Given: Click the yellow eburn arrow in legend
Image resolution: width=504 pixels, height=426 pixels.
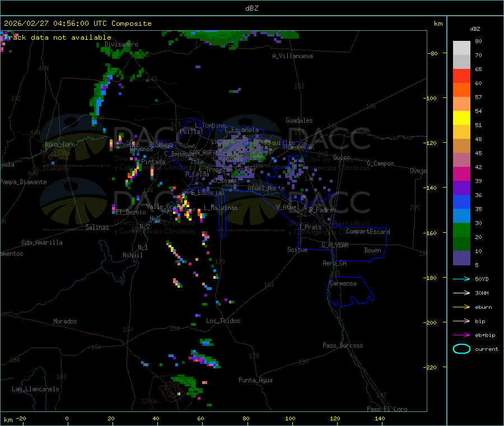Looking at the screenshot, I should point(461,307).
